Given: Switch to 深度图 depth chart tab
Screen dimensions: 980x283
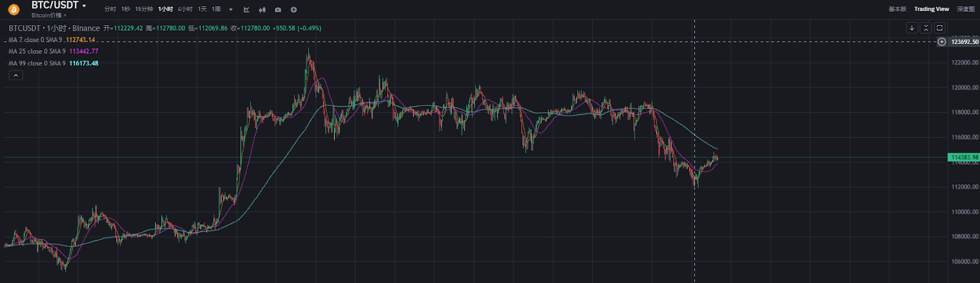Looking at the screenshot, I should [966, 9].
